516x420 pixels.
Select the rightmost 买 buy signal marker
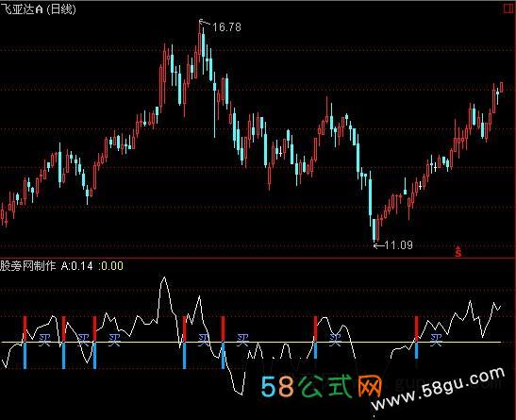tap(436, 340)
